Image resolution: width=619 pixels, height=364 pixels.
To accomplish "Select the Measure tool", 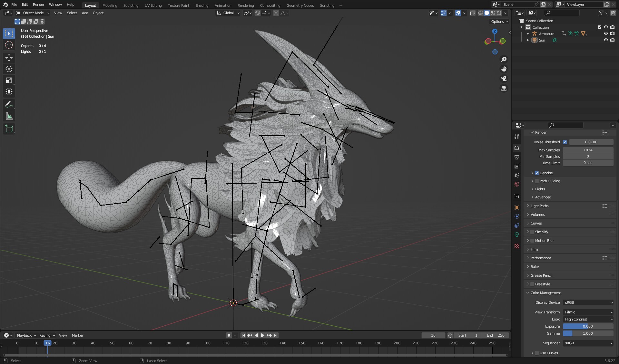I will 9,116.
